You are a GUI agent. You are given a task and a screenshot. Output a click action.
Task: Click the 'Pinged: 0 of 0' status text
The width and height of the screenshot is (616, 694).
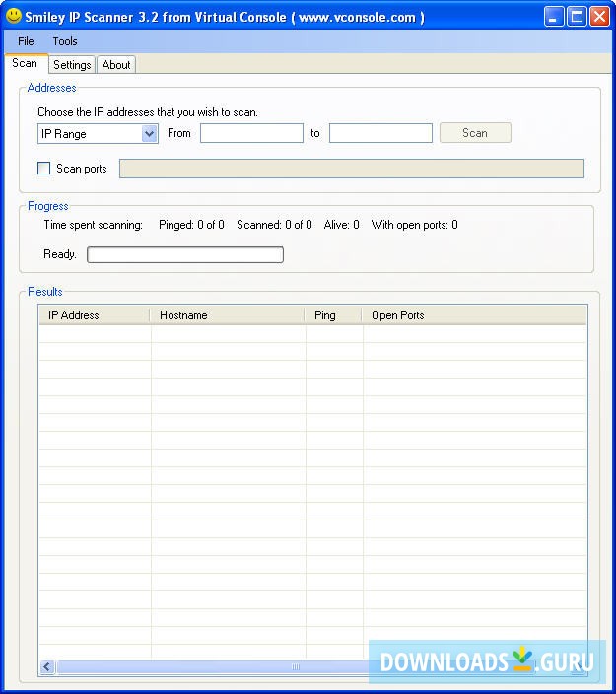click(191, 225)
